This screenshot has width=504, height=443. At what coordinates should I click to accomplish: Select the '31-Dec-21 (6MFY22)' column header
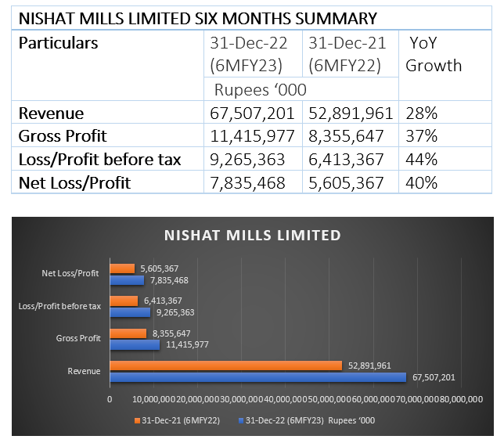pyautogui.click(x=351, y=54)
